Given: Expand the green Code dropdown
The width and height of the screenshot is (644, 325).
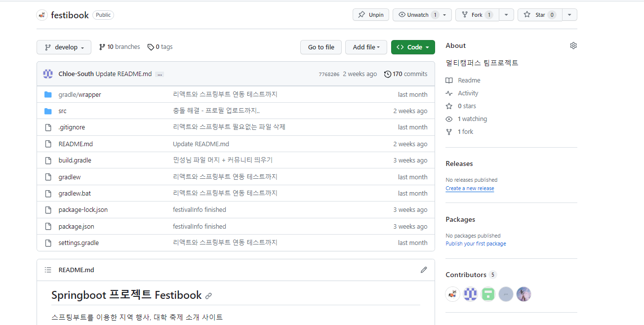Looking at the screenshot, I should (413, 47).
